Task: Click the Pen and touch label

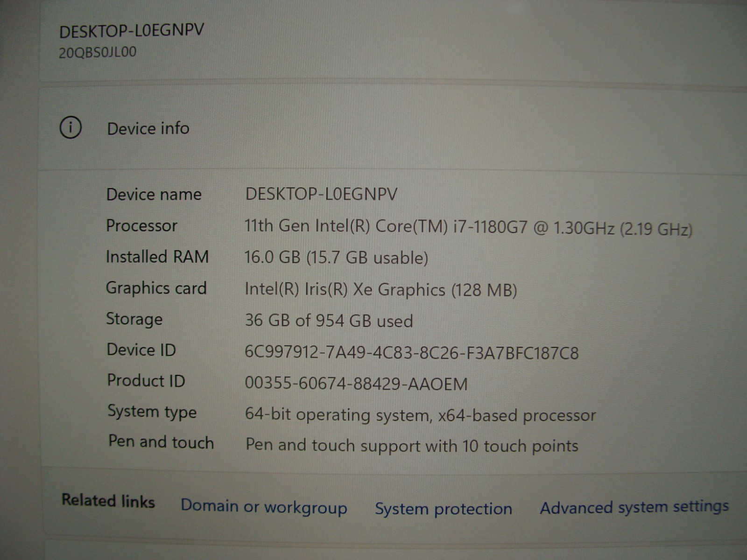Action: click(x=161, y=442)
